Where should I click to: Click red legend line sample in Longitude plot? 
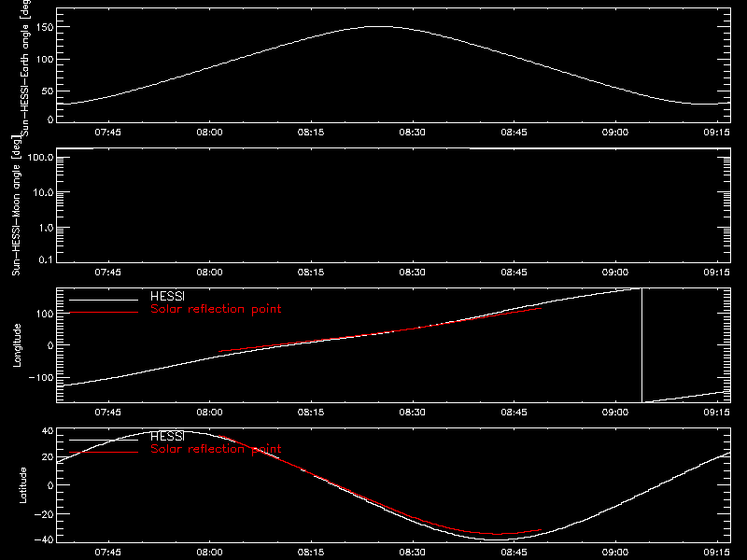[104, 313]
